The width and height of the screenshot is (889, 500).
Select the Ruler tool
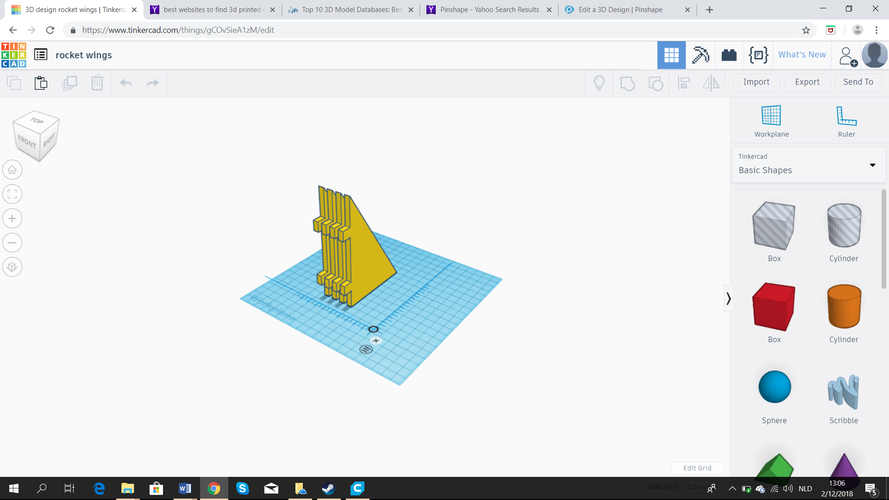click(x=846, y=121)
